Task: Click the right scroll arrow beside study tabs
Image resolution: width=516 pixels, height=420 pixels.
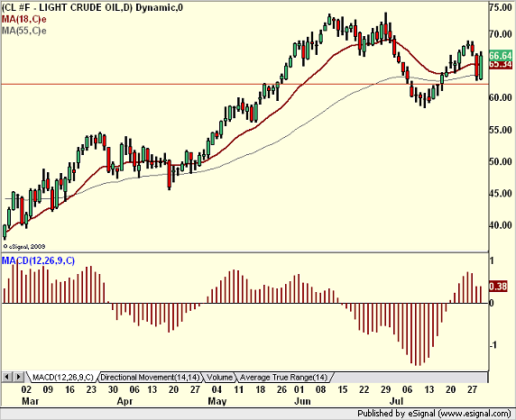Action: pos(18,377)
